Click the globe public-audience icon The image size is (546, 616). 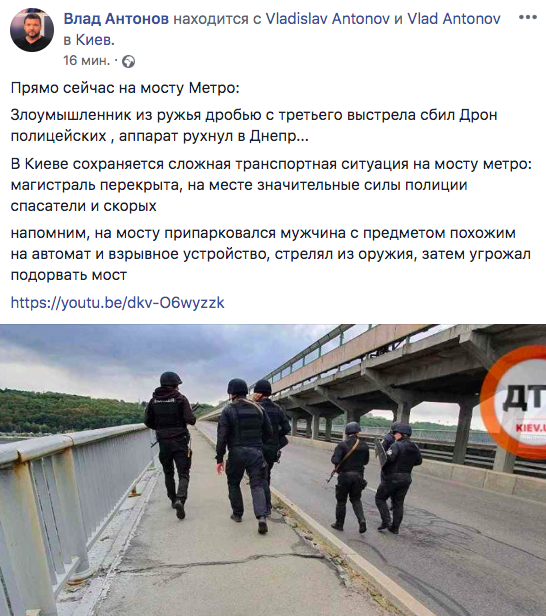click(x=128, y=62)
